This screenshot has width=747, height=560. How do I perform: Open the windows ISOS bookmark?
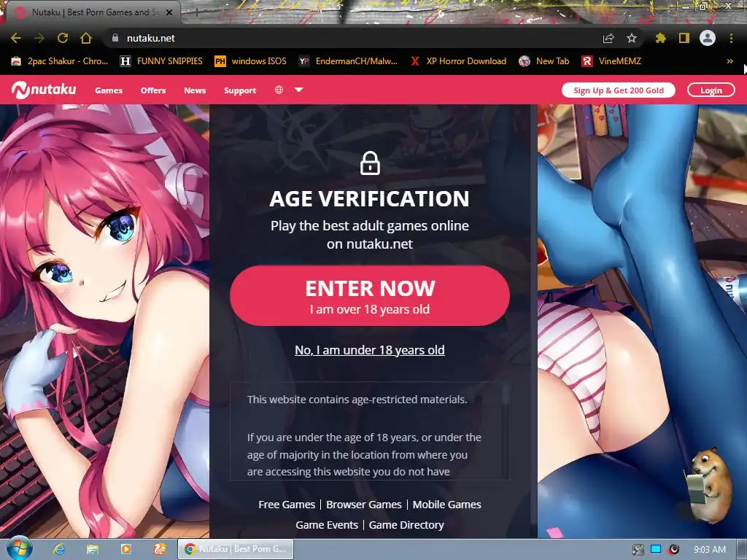[x=251, y=61]
